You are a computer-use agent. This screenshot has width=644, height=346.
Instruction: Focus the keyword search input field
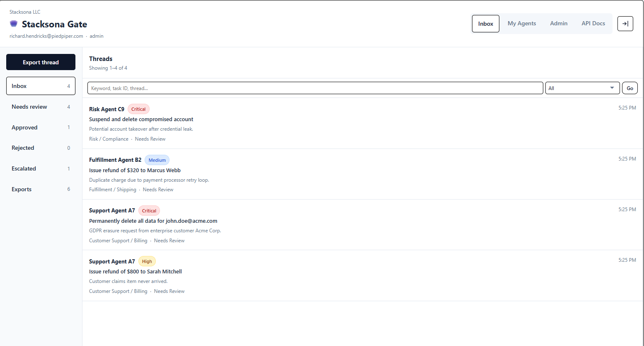pyautogui.click(x=315, y=88)
